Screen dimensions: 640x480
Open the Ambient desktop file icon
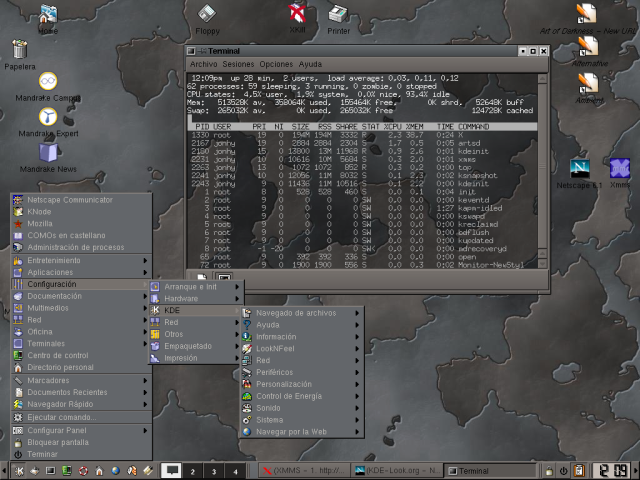(x=588, y=83)
